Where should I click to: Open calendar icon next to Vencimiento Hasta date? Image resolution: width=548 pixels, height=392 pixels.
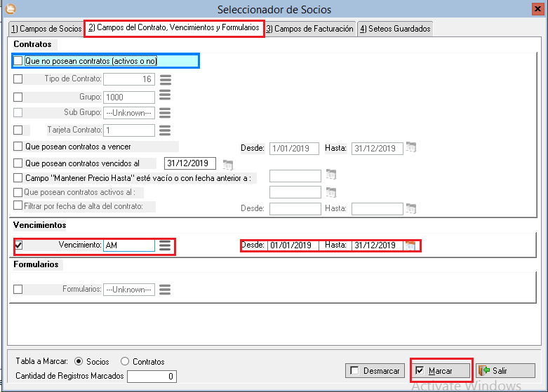pos(410,245)
